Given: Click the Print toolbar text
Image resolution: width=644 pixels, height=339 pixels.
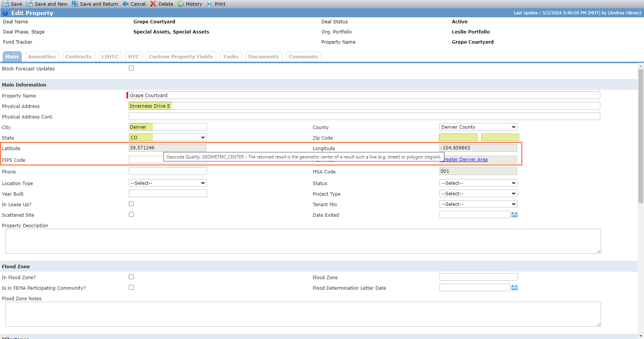Looking at the screenshot, I should point(220,4).
